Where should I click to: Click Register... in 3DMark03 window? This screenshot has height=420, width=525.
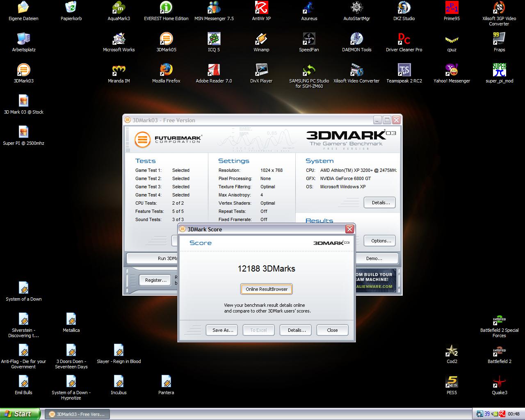coord(155,280)
